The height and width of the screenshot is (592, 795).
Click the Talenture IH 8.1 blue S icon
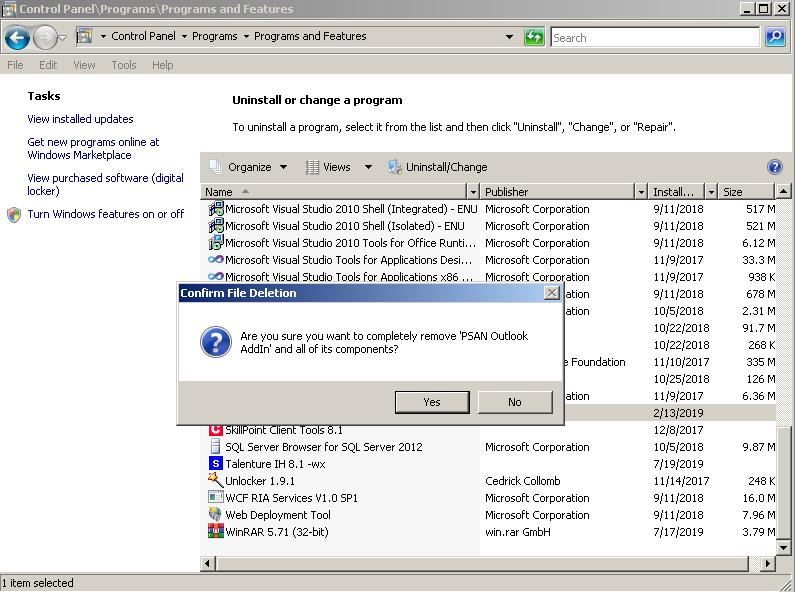215,463
